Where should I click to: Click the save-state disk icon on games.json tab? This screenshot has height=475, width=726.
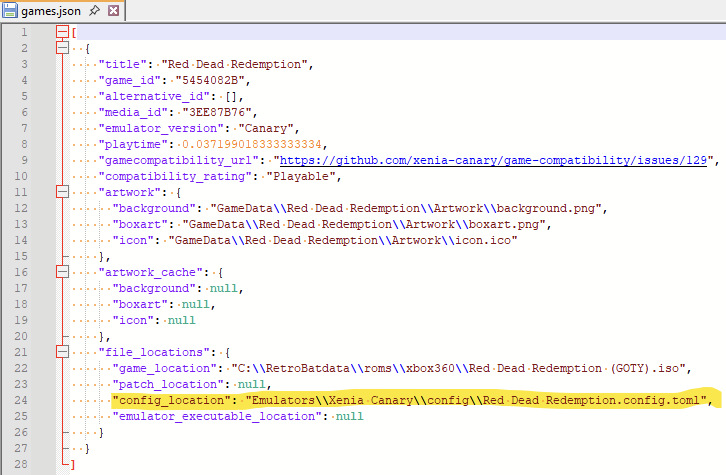pos(10,12)
